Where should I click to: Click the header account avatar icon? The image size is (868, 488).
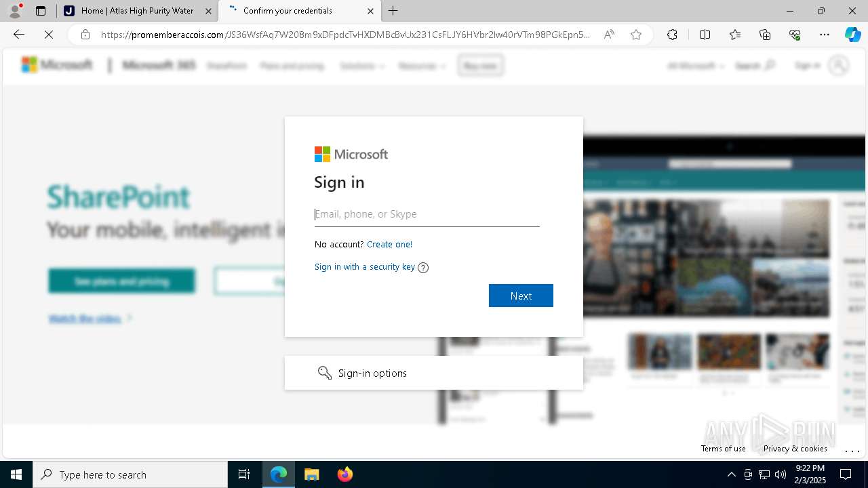pos(839,65)
